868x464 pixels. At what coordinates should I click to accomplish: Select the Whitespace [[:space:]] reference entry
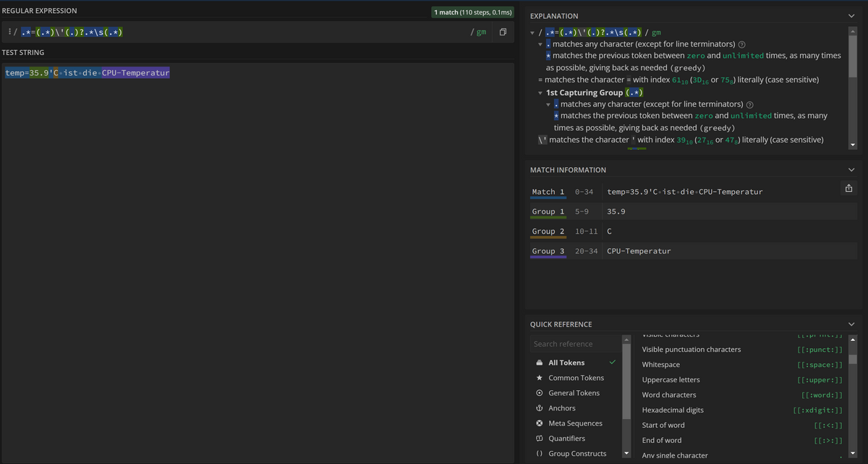[x=742, y=365]
